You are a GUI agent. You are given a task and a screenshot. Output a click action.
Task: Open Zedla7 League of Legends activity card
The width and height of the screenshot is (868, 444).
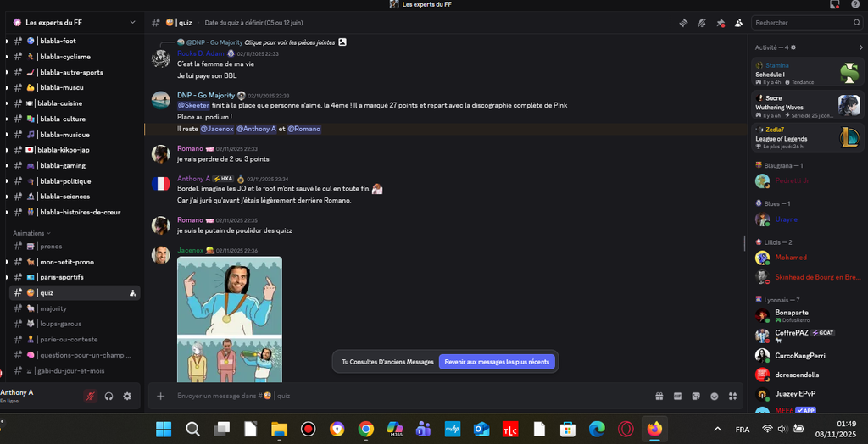point(808,137)
